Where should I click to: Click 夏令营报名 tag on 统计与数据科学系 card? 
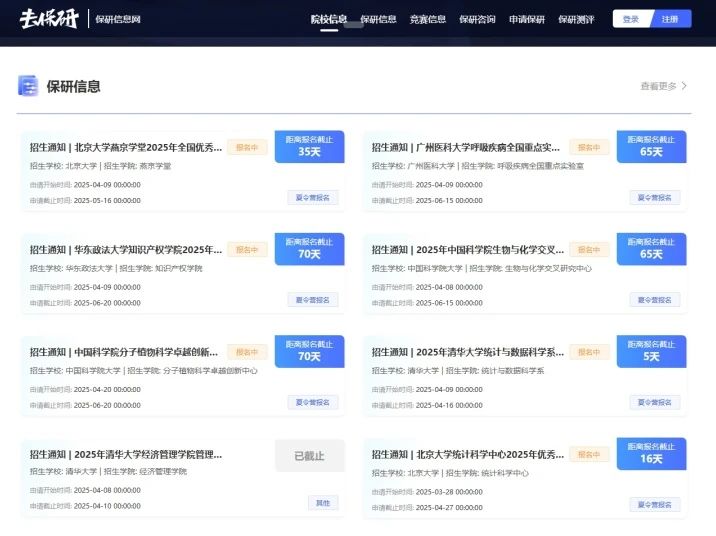pyautogui.click(x=655, y=402)
